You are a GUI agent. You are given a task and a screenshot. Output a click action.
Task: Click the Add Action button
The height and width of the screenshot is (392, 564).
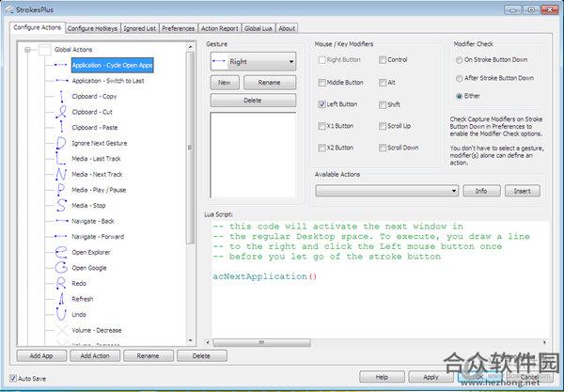(x=95, y=355)
